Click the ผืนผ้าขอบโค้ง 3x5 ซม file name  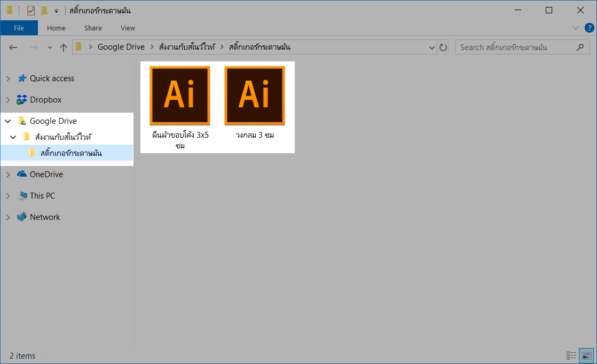pyautogui.click(x=180, y=140)
